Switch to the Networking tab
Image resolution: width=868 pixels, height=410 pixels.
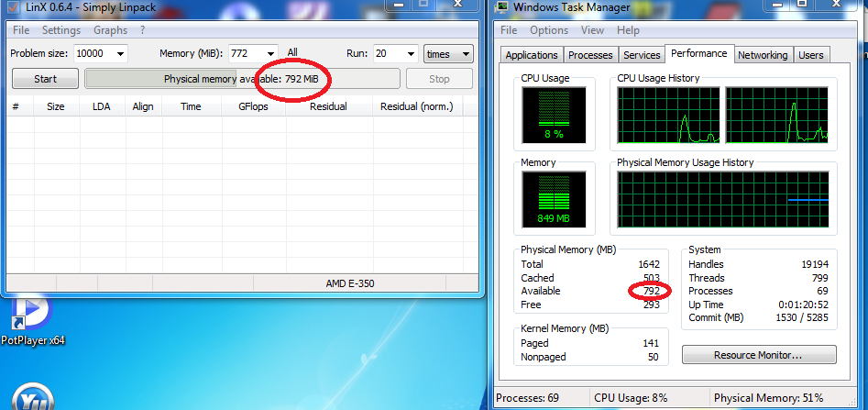(x=763, y=55)
